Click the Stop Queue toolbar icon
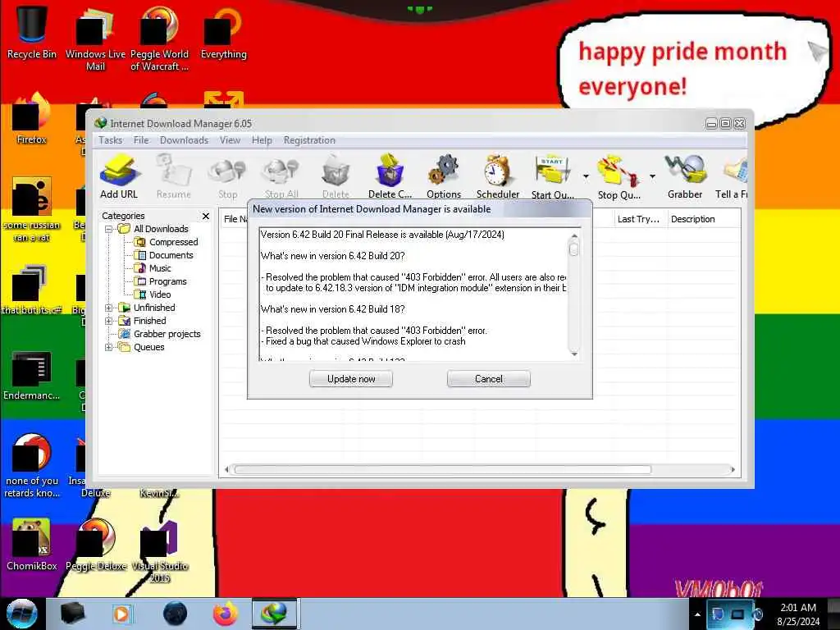This screenshot has width=840, height=630. tap(619, 176)
